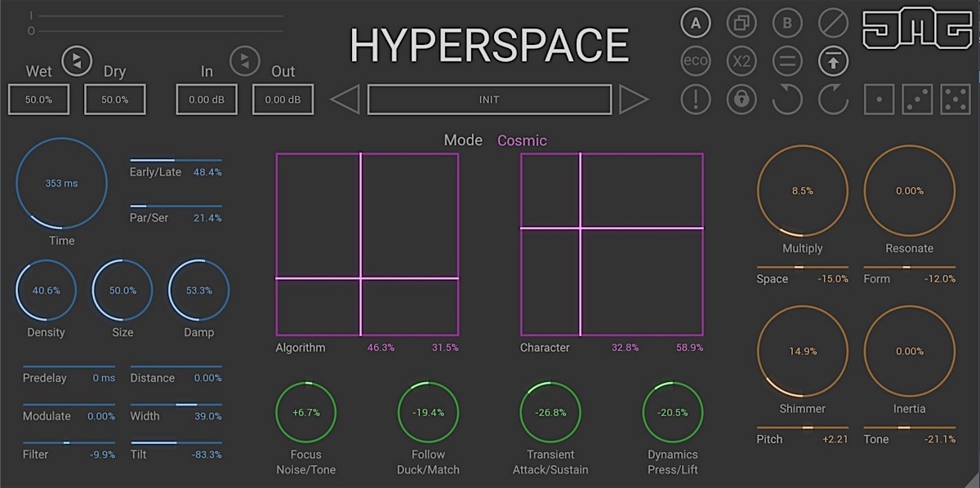
Task: Click the Form slider
Action: click(910, 267)
